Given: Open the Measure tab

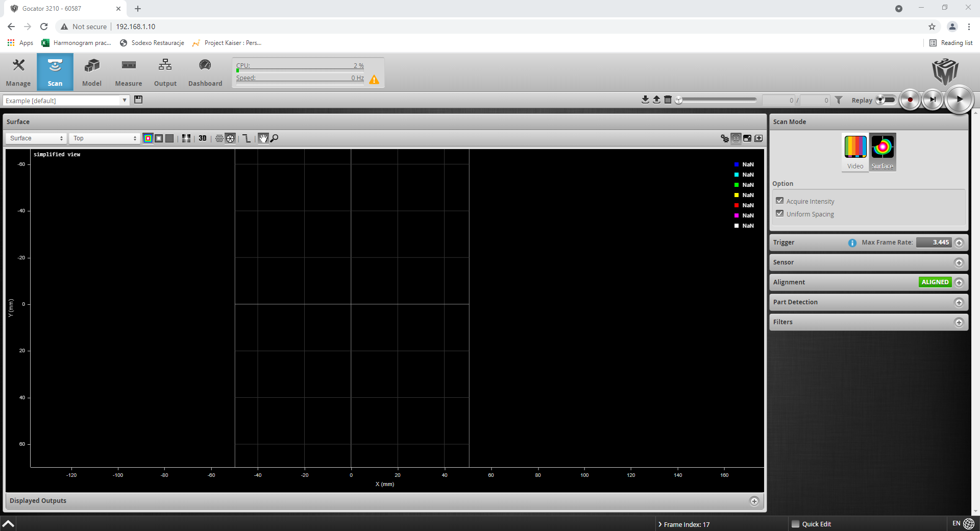Looking at the screenshot, I should pyautogui.click(x=129, y=72).
